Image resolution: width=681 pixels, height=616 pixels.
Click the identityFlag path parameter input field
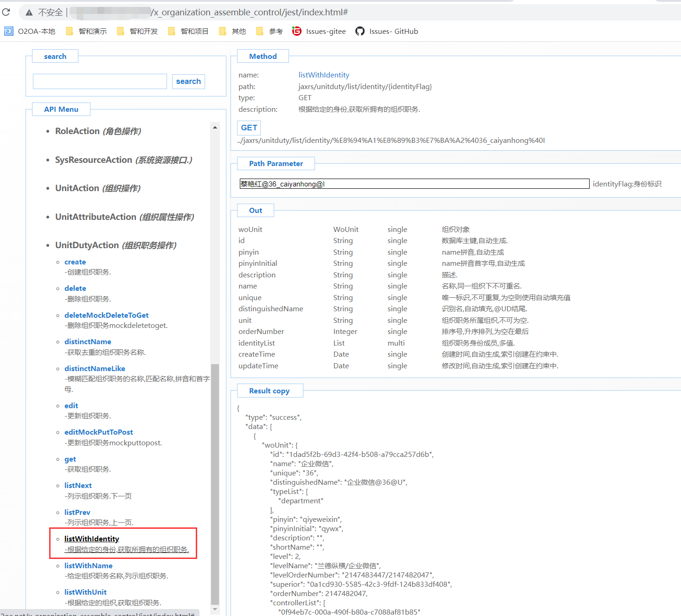click(x=414, y=184)
